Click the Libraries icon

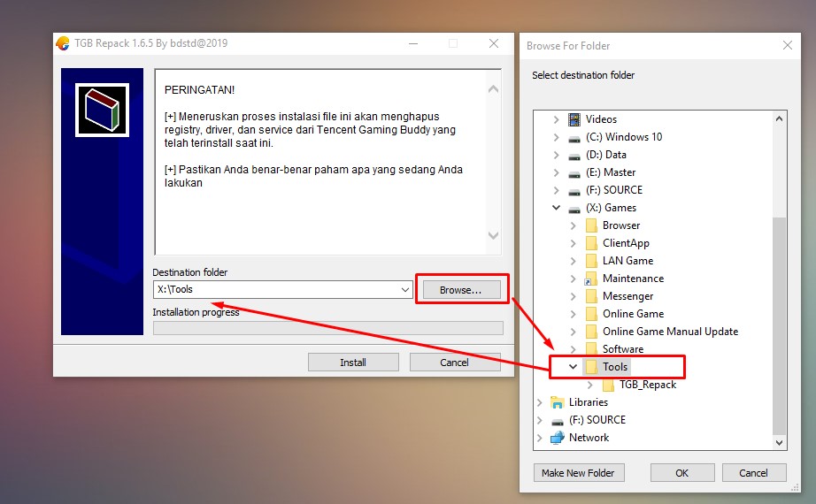558,402
